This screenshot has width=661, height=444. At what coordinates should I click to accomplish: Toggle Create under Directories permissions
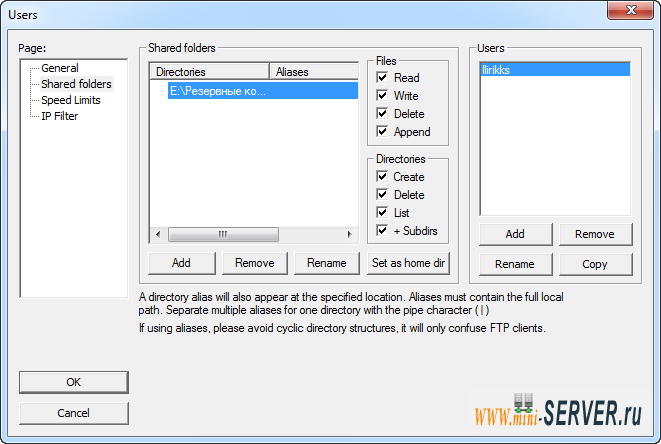(x=382, y=177)
